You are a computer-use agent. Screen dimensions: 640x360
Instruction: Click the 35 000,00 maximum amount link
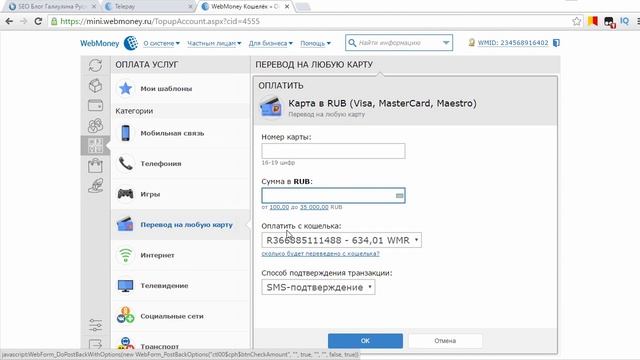click(314, 207)
